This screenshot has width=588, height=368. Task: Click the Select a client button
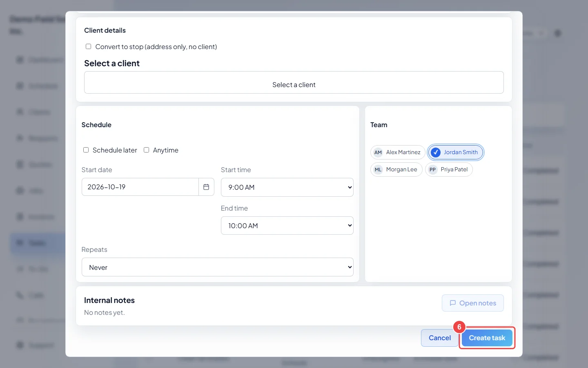pos(294,83)
